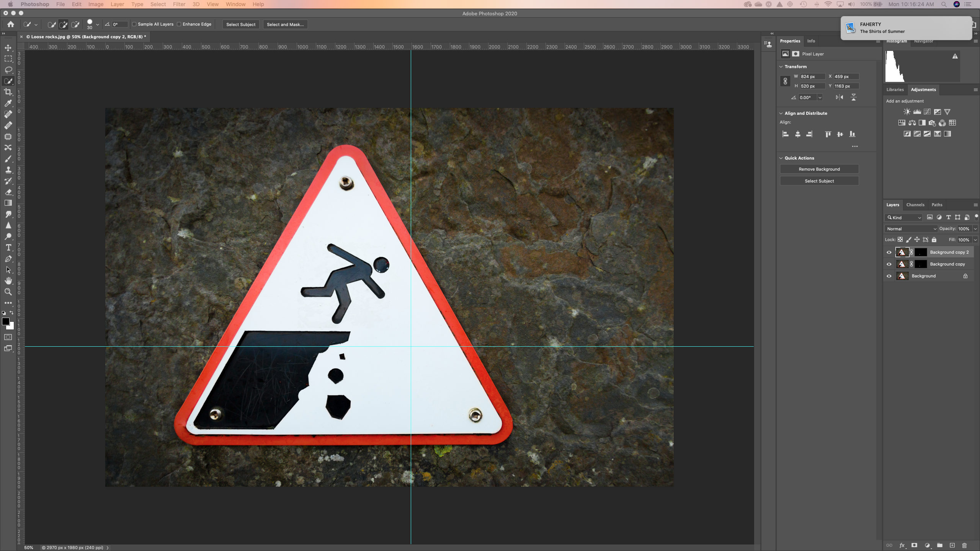The height and width of the screenshot is (551, 980).
Task: Click the Remove Background button
Action: coord(819,169)
